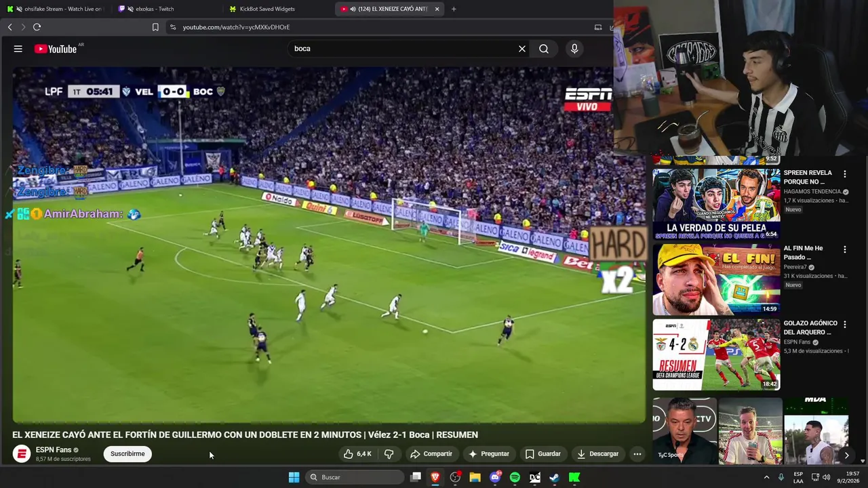Open options menu for GOLAZO AGÓNICO video
The image size is (868, 488).
point(844,325)
